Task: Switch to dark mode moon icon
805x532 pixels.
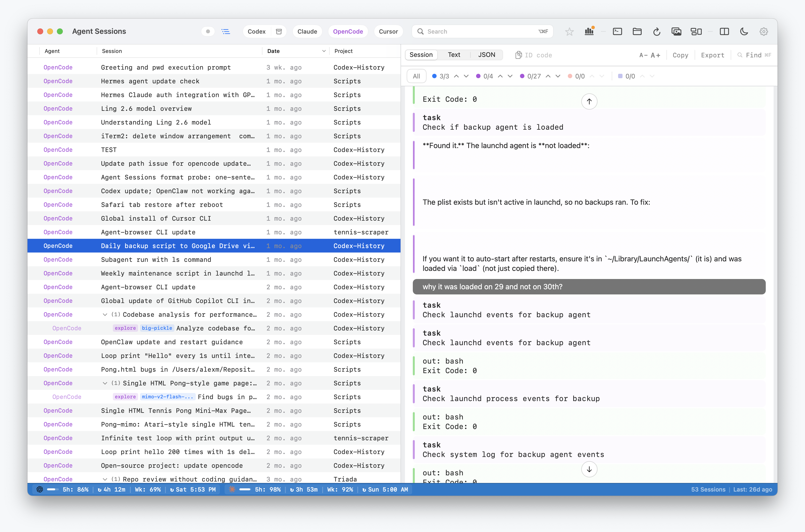Action: pos(744,32)
